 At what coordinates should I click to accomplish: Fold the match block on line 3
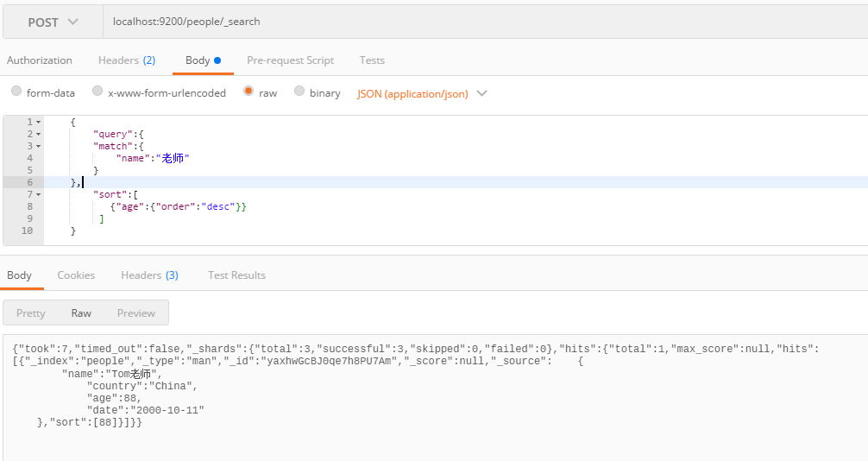pyautogui.click(x=38, y=147)
